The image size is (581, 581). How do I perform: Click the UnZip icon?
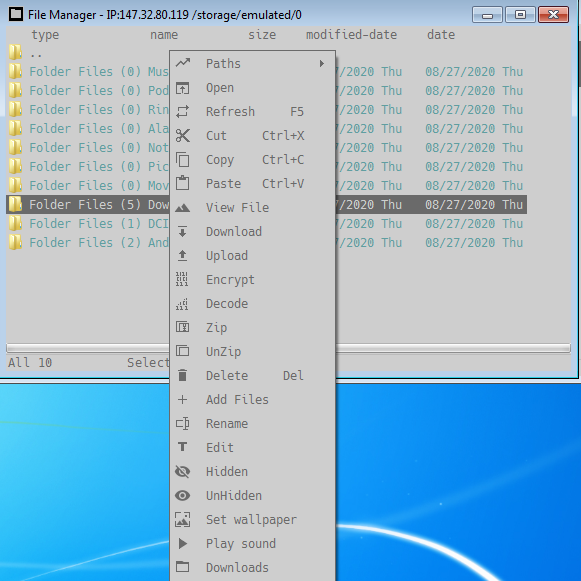183,351
